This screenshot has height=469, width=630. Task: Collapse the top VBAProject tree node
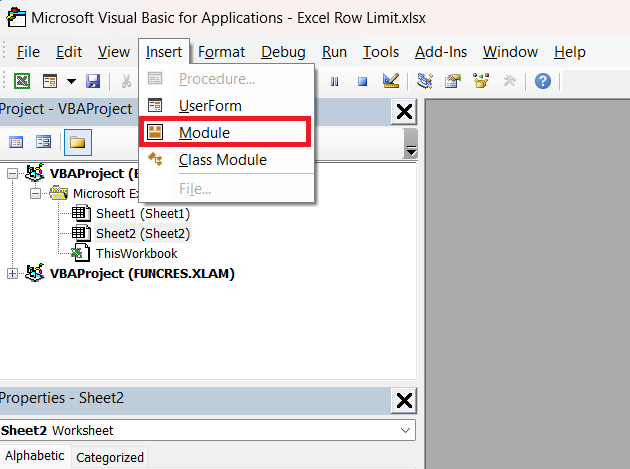12,174
